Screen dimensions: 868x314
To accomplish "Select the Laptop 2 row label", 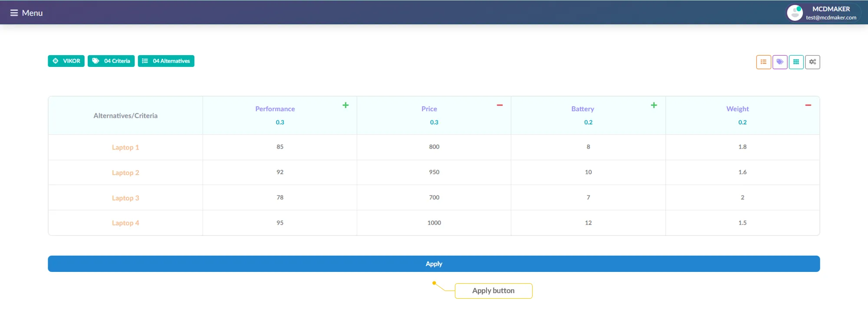I will tap(125, 173).
